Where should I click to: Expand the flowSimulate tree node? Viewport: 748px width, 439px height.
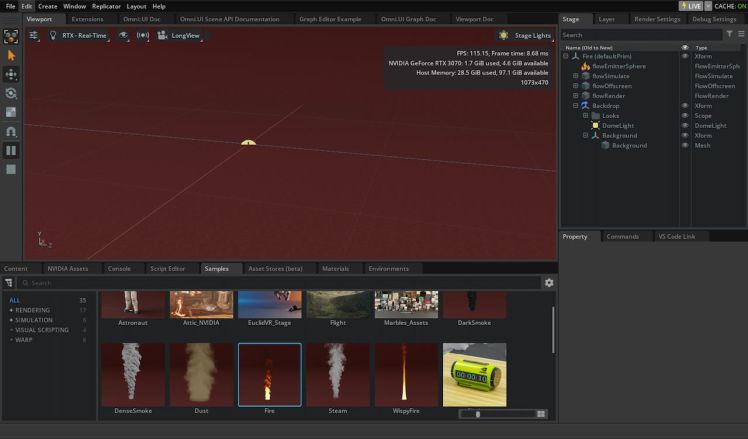click(x=576, y=76)
